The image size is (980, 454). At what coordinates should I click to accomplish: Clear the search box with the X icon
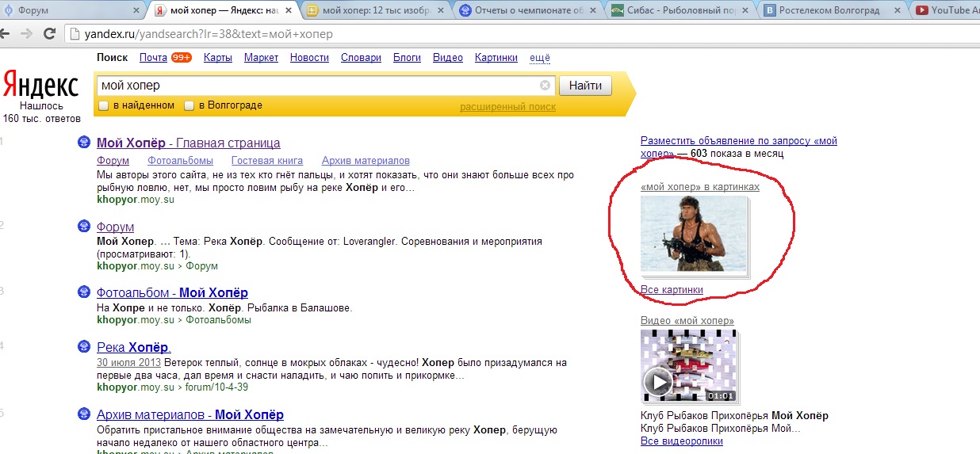[x=545, y=86]
